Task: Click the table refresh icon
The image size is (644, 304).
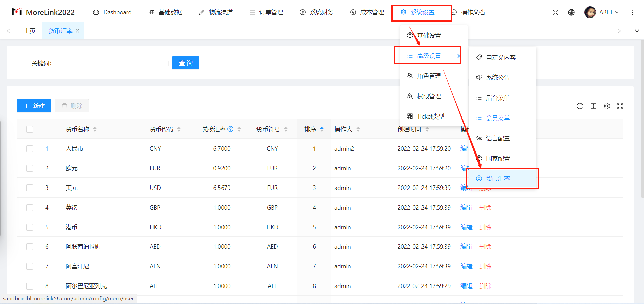Action: (579, 106)
